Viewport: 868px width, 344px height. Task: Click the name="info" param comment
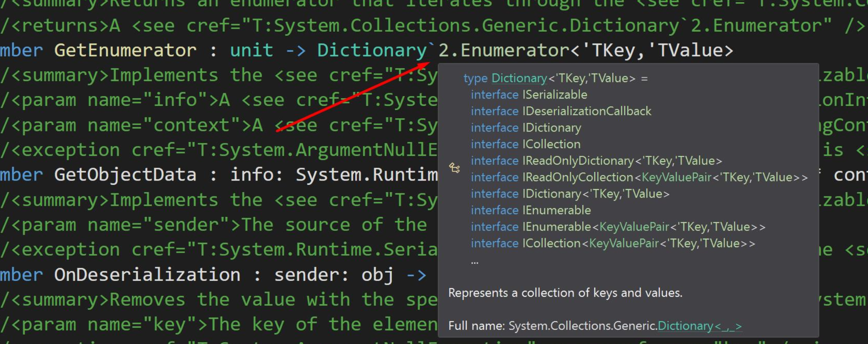(x=219, y=100)
